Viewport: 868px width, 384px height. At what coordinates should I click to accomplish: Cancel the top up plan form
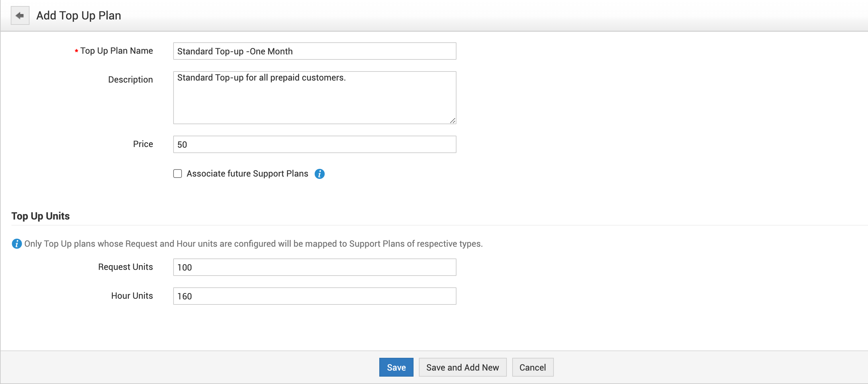pyautogui.click(x=532, y=367)
